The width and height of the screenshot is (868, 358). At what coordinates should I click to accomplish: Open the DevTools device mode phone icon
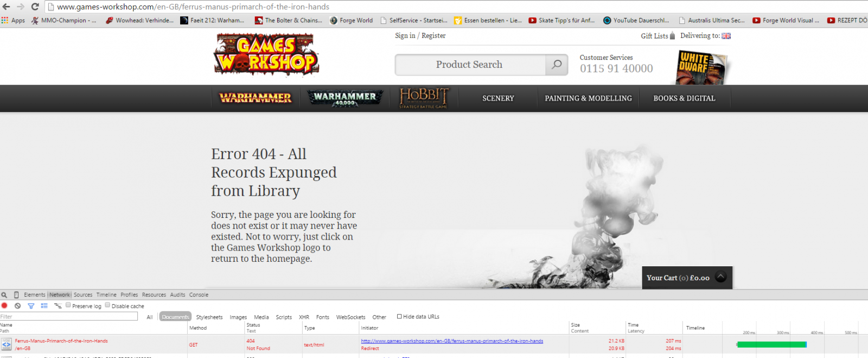(x=16, y=295)
